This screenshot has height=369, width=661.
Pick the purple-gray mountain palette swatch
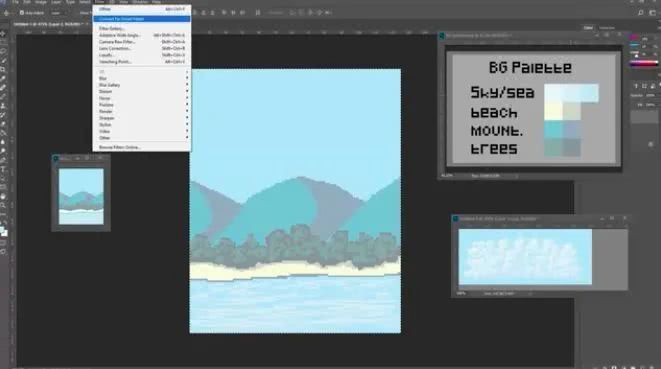tap(572, 129)
